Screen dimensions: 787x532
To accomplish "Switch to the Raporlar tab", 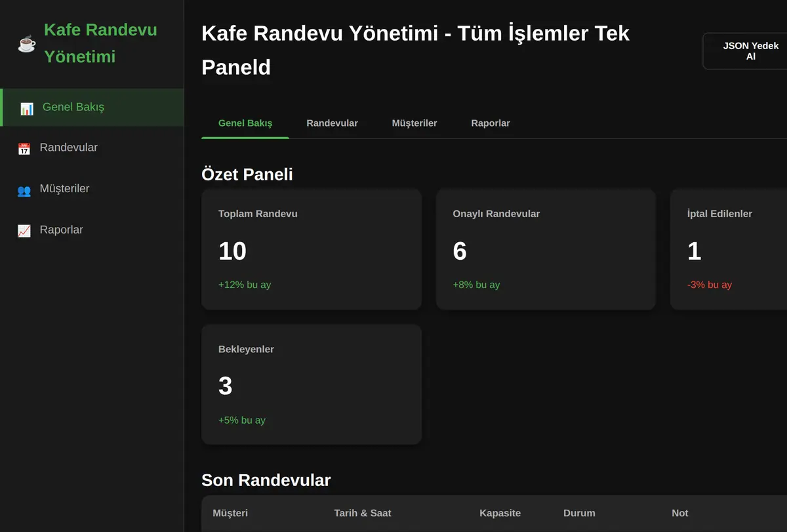I will click(x=491, y=123).
